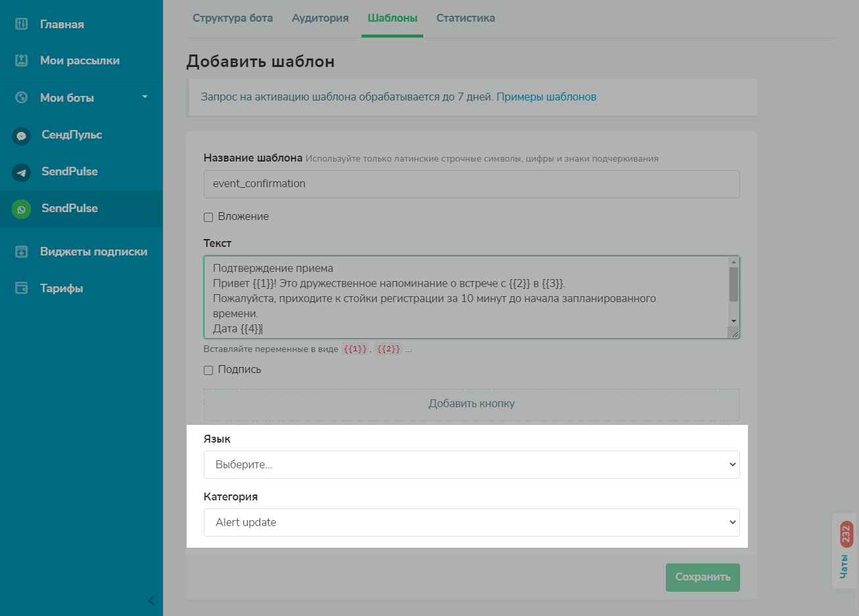Enable the Вложение checkbox

(x=208, y=217)
